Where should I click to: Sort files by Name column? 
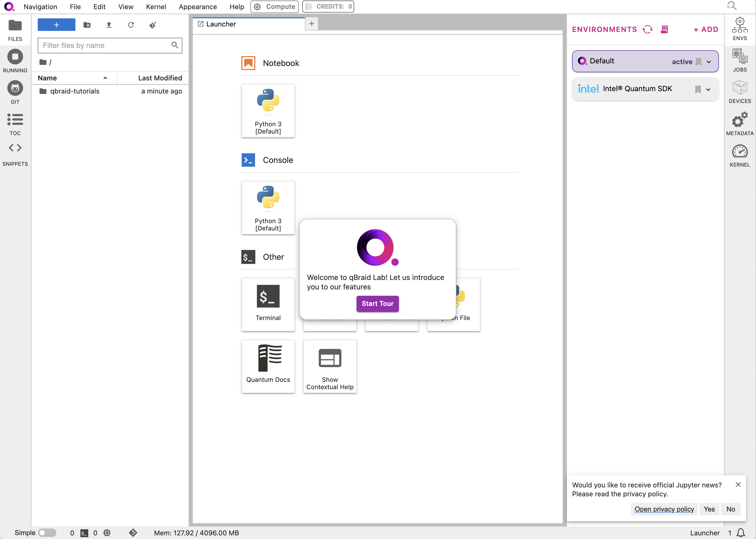coord(74,78)
